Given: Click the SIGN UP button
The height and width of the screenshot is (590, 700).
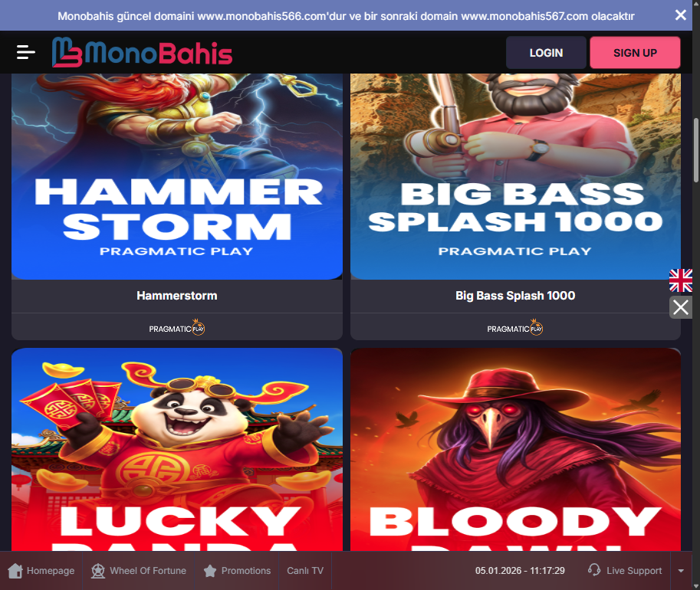Looking at the screenshot, I should 635,53.
